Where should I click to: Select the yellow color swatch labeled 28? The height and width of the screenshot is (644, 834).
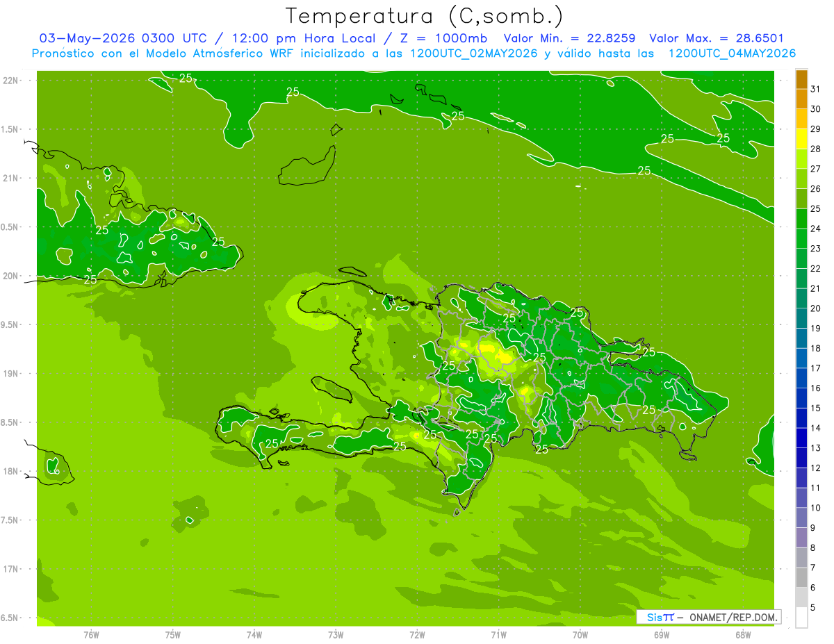tap(801, 139)
